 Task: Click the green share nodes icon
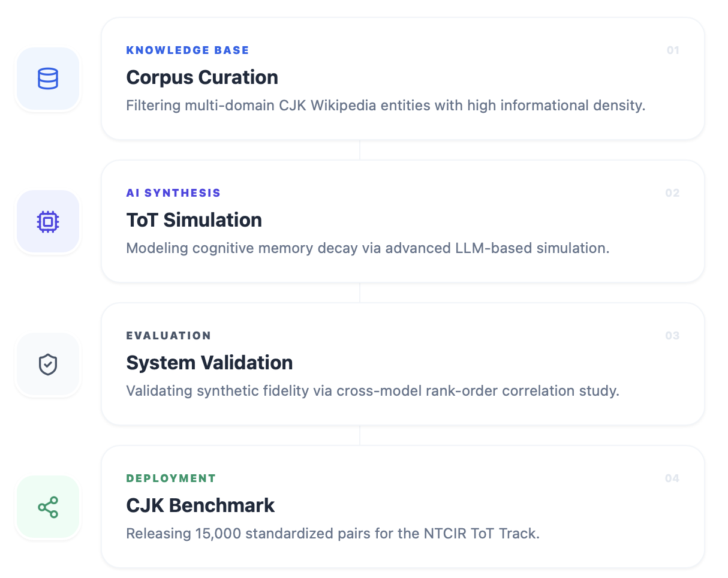click(48, 507)
